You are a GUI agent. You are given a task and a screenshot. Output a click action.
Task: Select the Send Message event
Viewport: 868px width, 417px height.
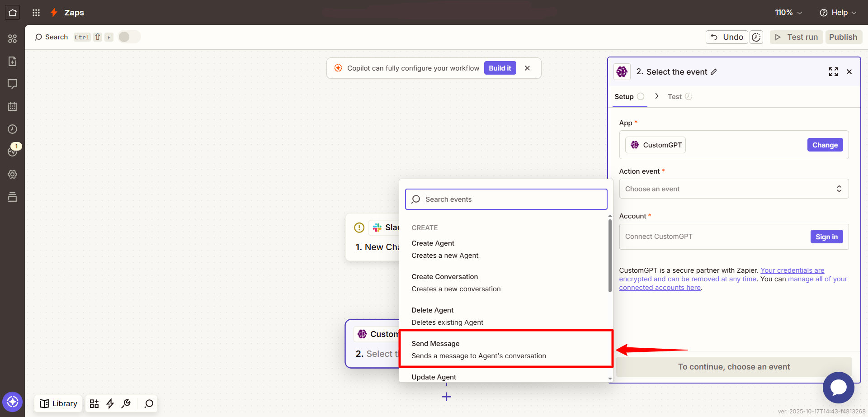click(x=506, y=350)
